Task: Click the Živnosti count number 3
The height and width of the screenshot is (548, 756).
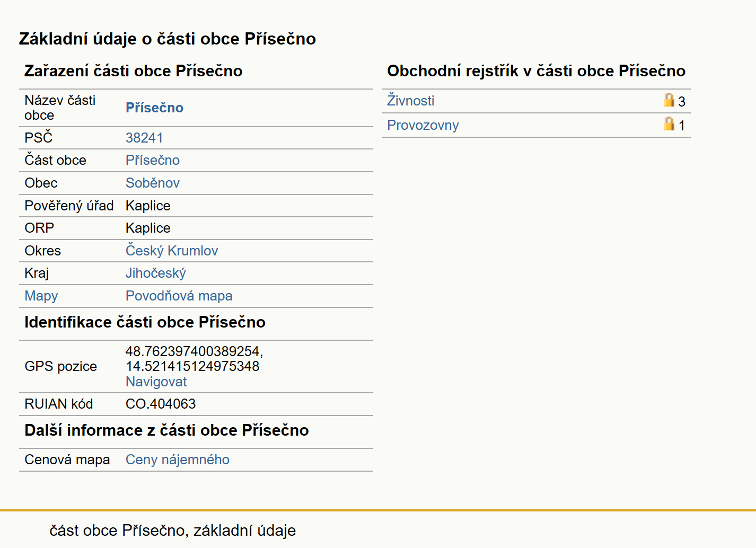Action: (682, 101)
